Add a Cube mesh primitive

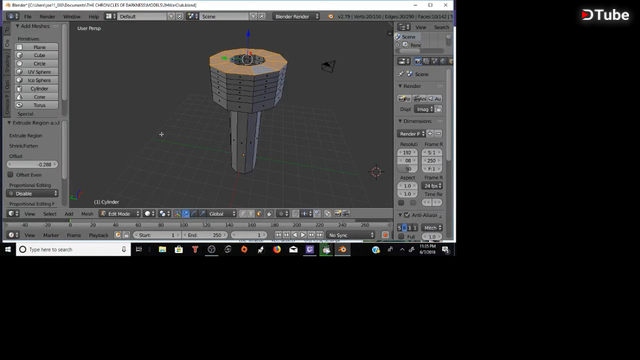36,55
